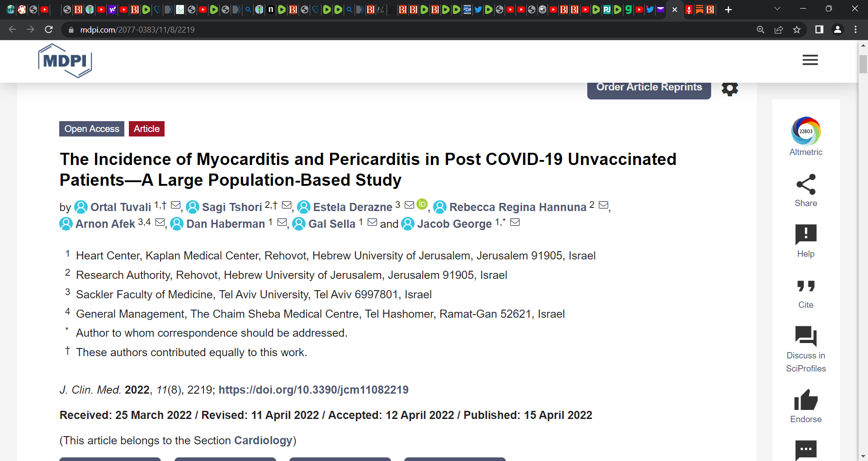
Task: Click the Share icon in sidebar
Action: point(806,184)
